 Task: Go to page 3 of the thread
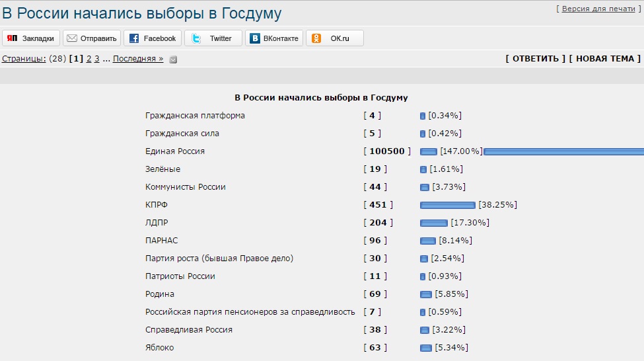coord(97,59)
